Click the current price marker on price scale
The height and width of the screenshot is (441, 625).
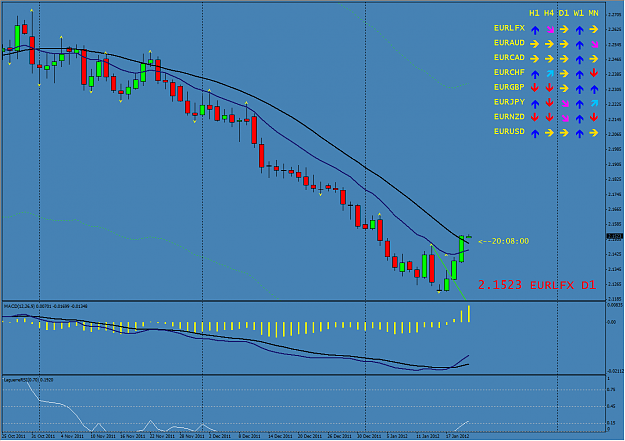614,236
